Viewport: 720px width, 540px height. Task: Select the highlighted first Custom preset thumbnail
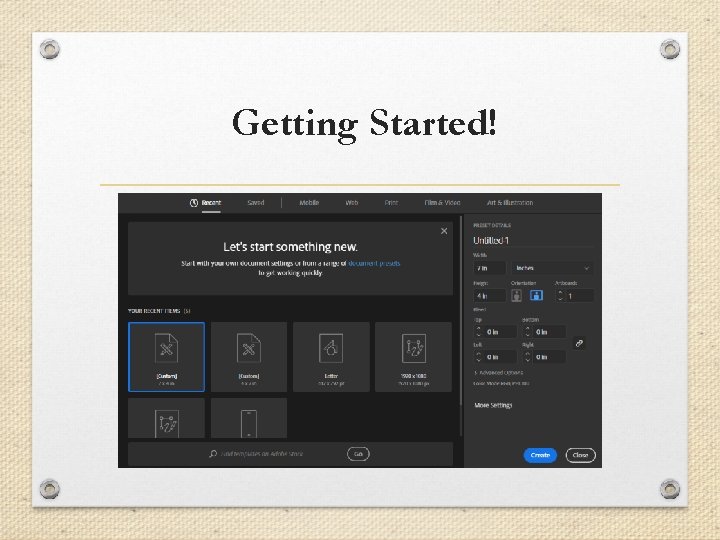[x=167, y=357]
